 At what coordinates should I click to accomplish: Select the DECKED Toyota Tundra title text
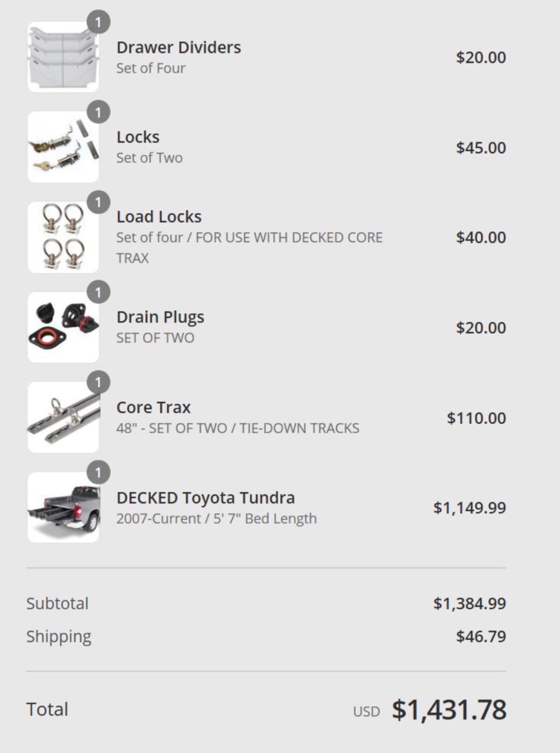205,498
